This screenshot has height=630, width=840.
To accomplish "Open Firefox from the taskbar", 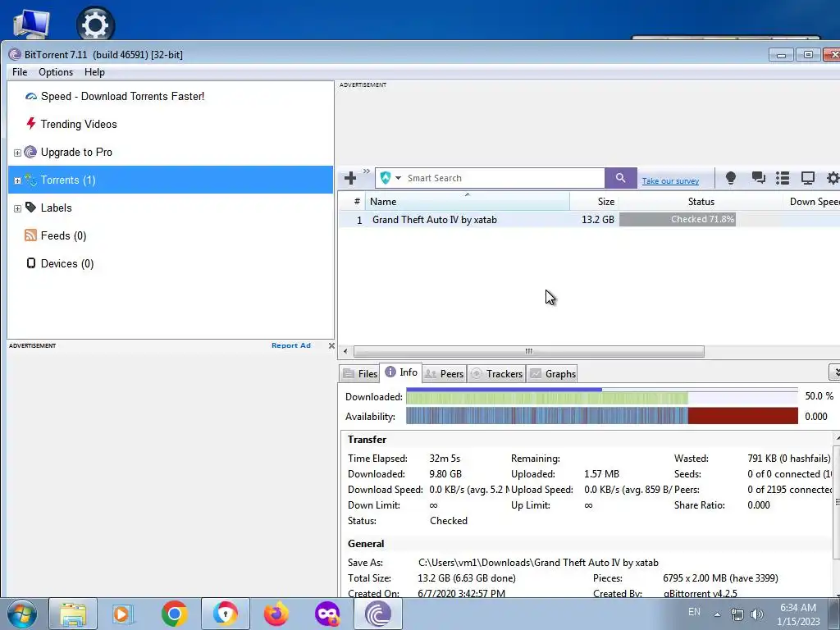I will [x=276, y=614].
